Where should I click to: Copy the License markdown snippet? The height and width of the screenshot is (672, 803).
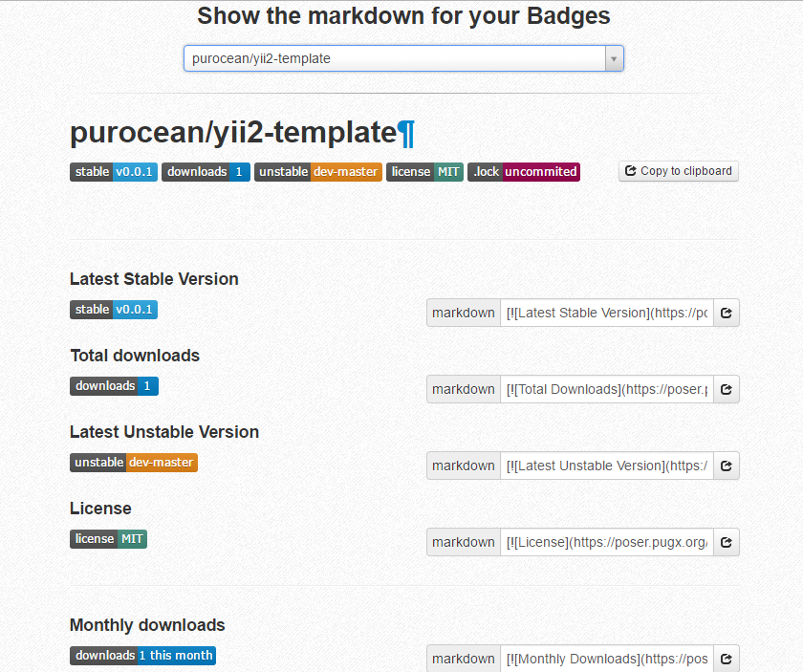(x=727, y=542)
